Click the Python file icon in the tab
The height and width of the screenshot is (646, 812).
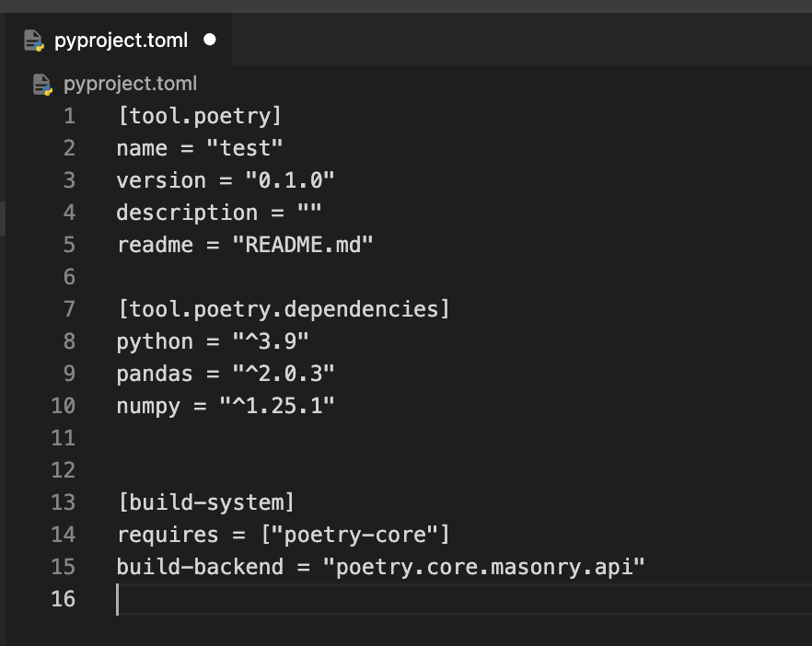[34, 40]
